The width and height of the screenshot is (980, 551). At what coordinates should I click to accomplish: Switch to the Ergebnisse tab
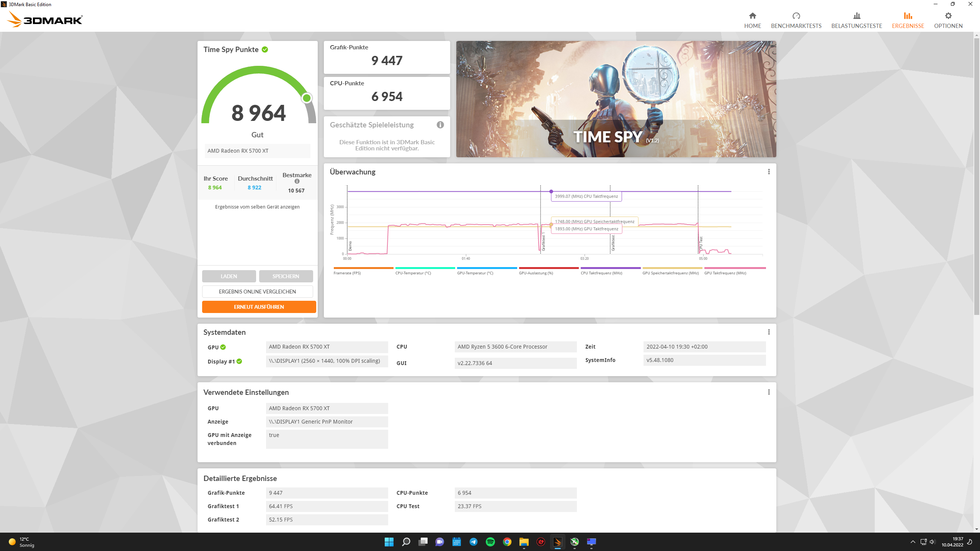click(x=908, y=20)
